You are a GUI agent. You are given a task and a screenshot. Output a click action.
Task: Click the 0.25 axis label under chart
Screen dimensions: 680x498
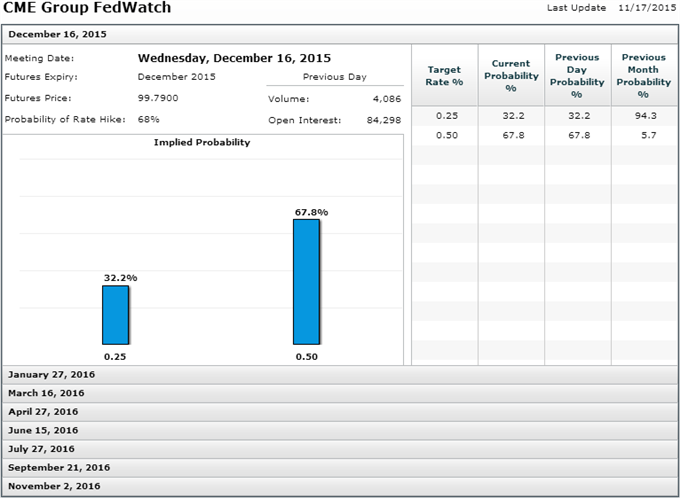115,357
